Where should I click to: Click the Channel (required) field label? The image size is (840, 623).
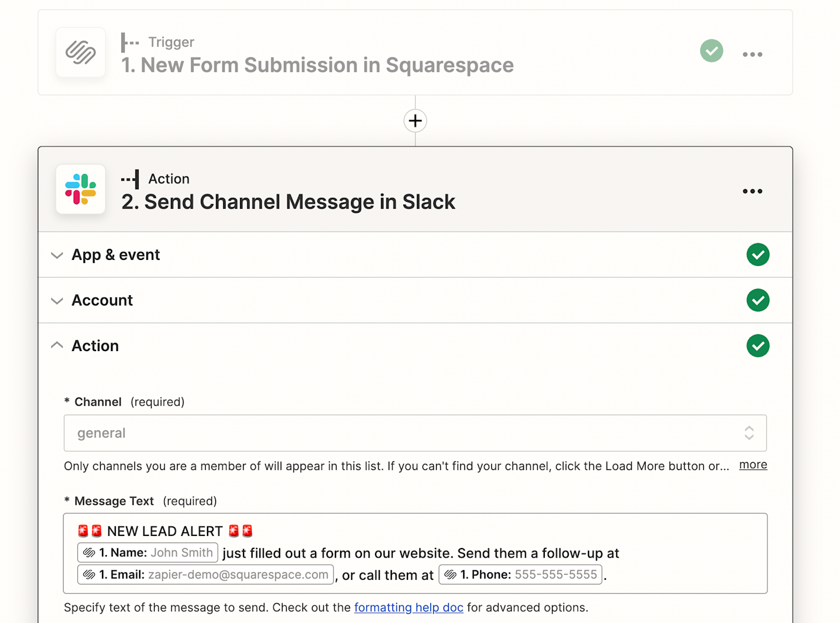pyautogui.click(x=124, y=402)
